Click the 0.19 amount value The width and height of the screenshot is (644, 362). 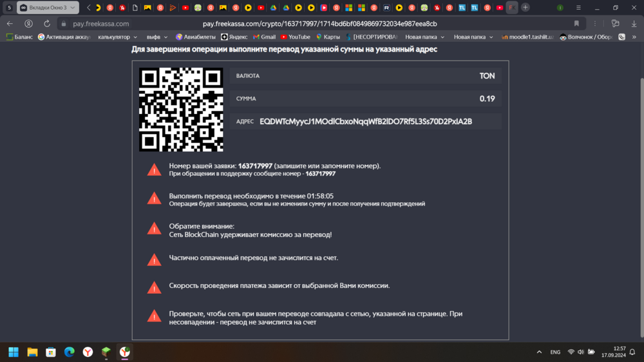pos(487,99)
